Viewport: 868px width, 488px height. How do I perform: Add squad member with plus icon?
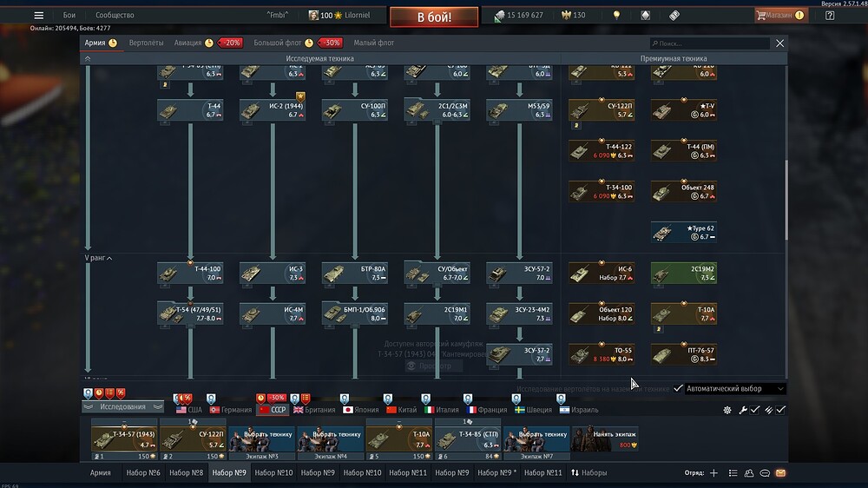click(x=713, y=473)
